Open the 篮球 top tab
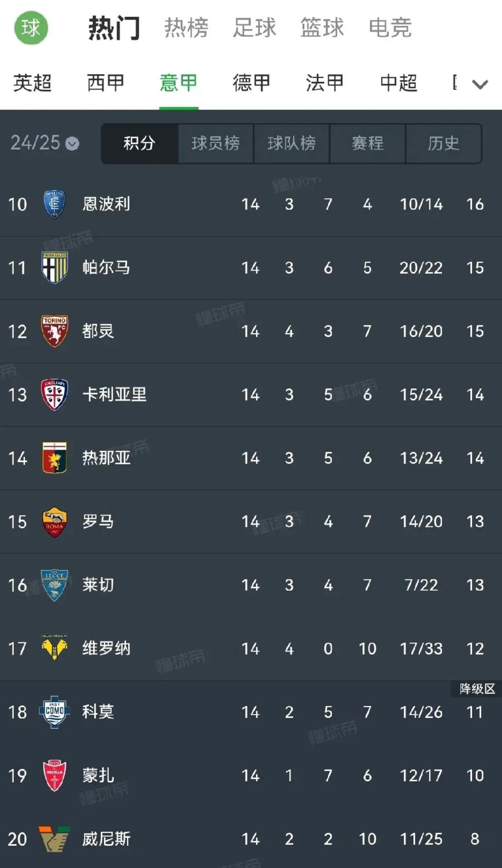This screenshot has height=868, width=502. tap(322, 28)
